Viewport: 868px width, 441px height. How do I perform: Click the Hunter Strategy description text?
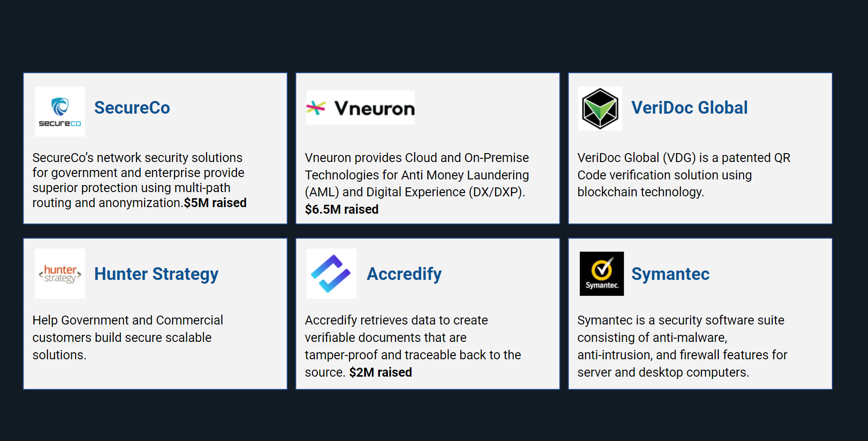tap(128, 337)
